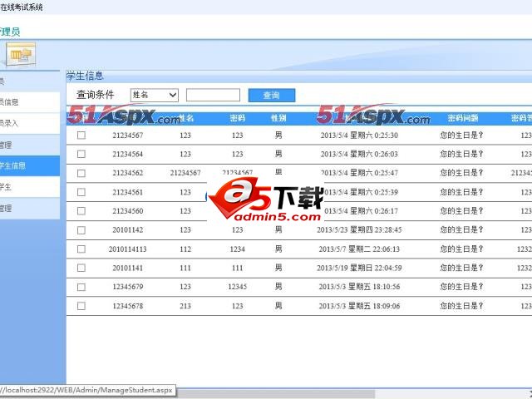This screenshot has width=532, height=399.
Task: Click 您的生日是？ in row 12345678
Action: point(461,306)
